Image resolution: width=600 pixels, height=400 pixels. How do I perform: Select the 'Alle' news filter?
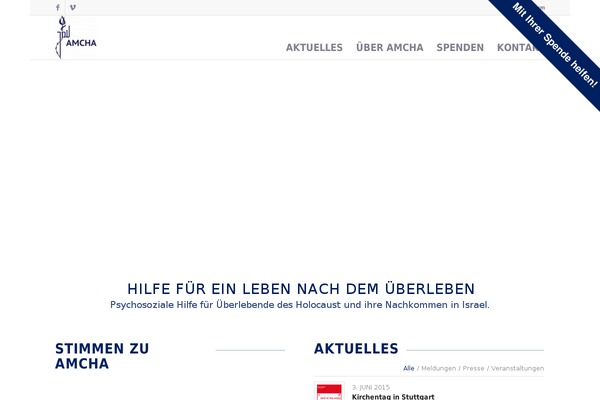pyautogui.click(x=408, y=368)
